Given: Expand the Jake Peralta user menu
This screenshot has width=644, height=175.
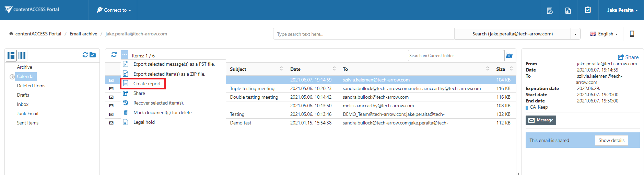Looking at the screenshot, I should pyautogui.click(x=622, y=10).
